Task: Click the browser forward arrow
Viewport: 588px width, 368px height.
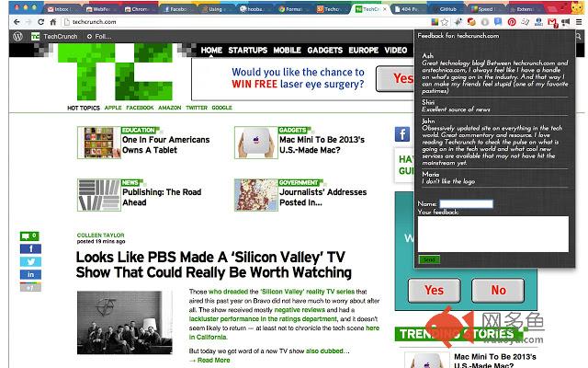Action: [x=28, y=22]
